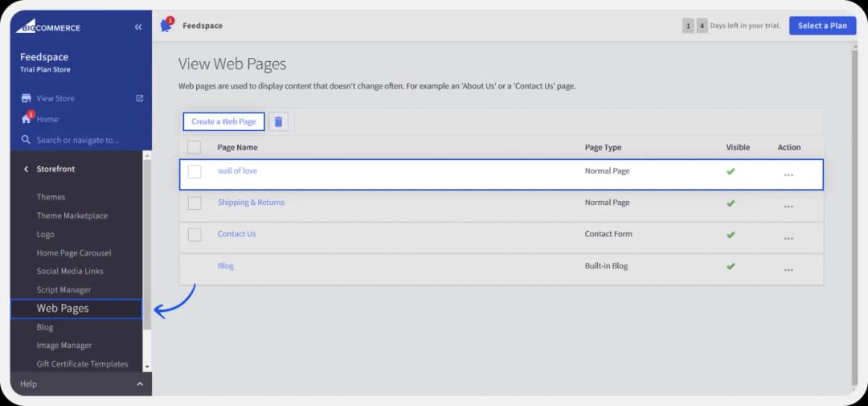Tick the Contact Us checkbox
868x406 pixels.
[194, 235]
